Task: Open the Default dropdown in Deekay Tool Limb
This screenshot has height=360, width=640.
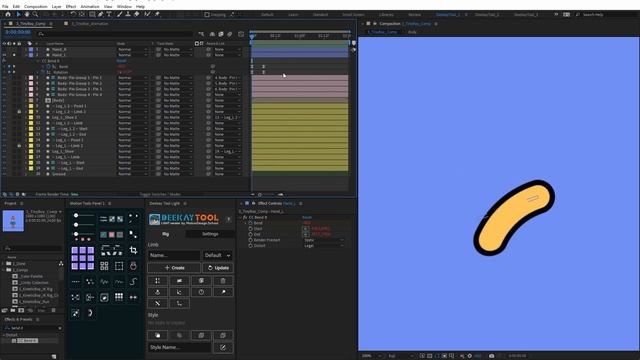Action: pos(217,256)
